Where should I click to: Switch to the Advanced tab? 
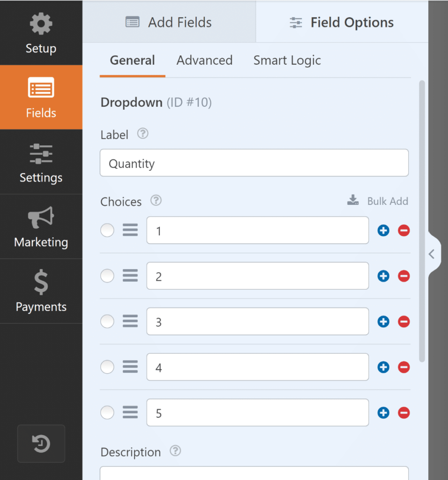[x=204, y=60]
